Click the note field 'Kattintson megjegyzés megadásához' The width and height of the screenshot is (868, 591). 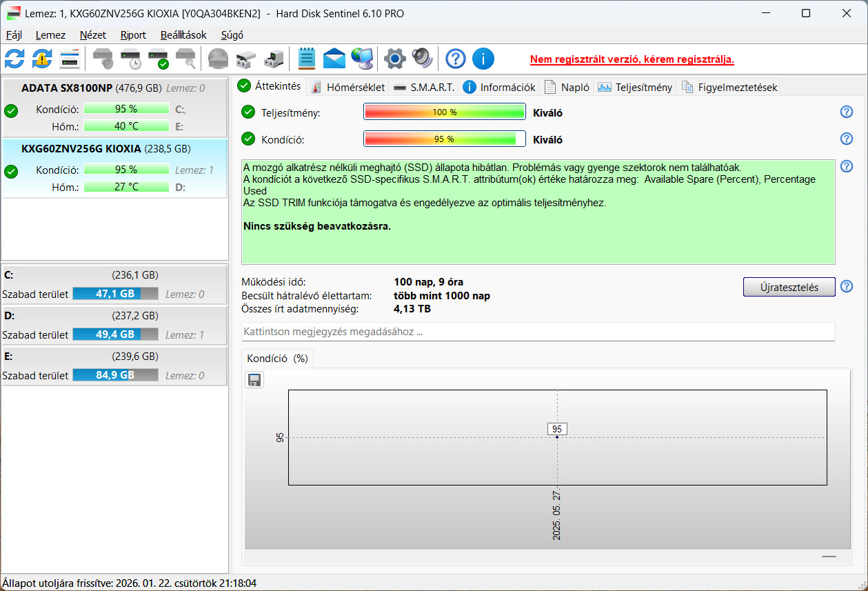[x=538, y=332]
